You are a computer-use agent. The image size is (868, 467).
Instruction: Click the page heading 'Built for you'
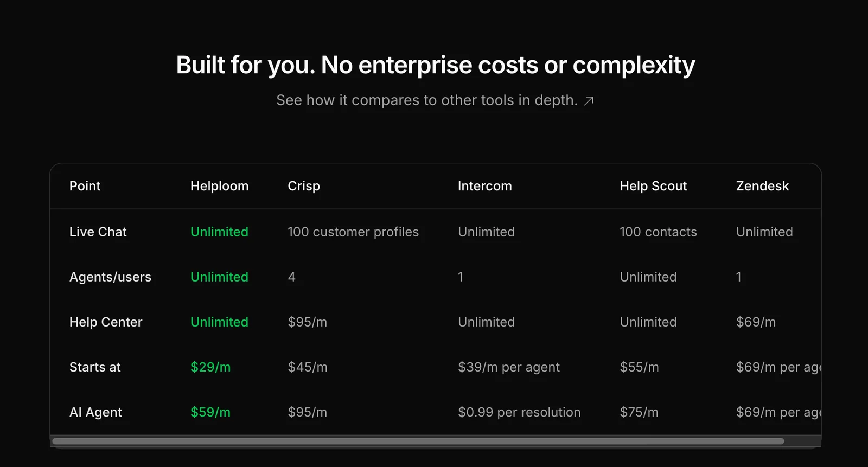435,65
